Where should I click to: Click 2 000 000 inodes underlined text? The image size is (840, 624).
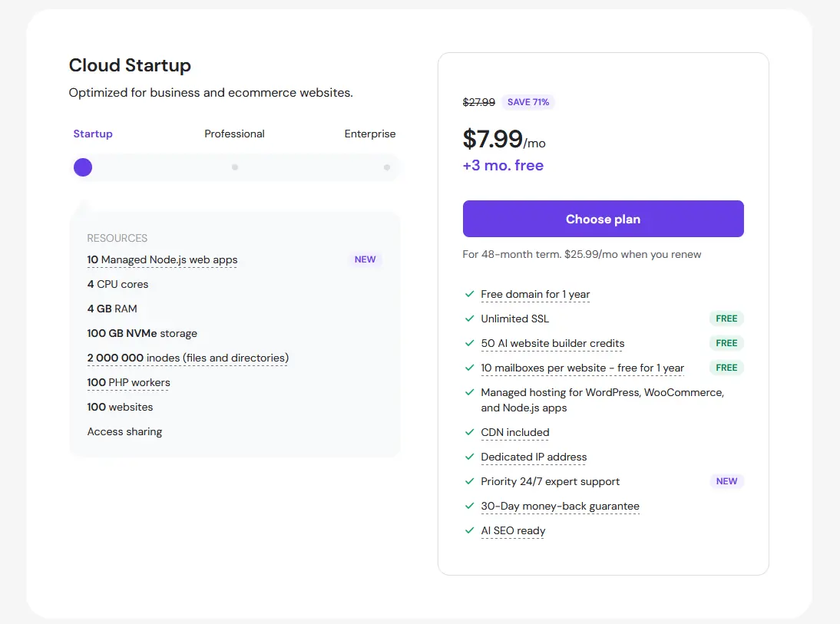[x=187, y=358]
